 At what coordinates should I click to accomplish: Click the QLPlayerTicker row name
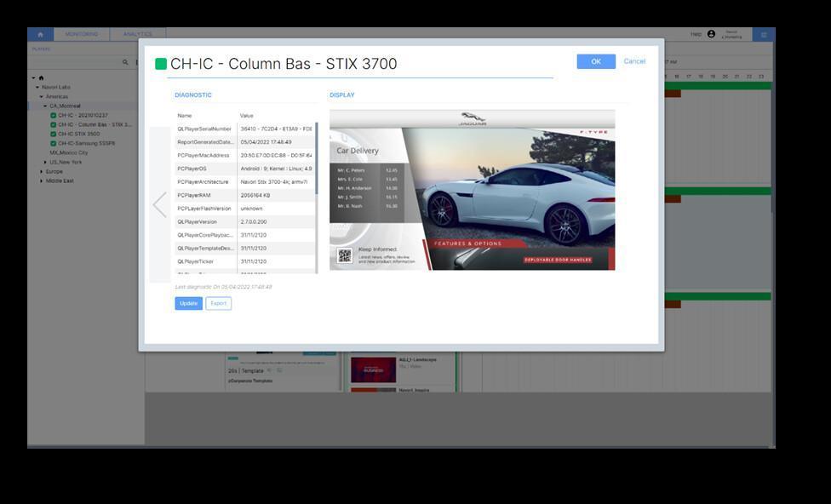click(196, 261)
